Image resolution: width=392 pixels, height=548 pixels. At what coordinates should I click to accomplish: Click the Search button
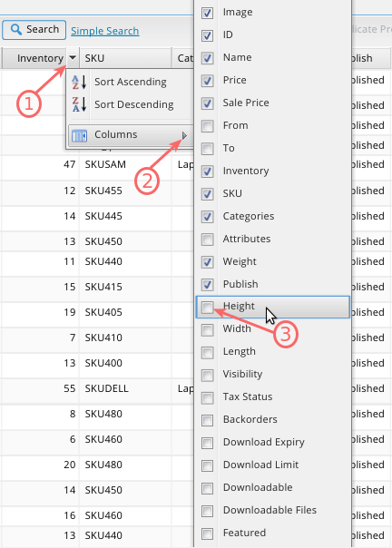pos(34,30)
